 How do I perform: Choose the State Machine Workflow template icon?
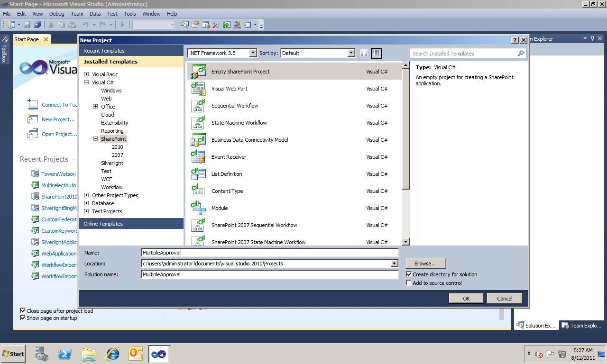pos(198,123)
